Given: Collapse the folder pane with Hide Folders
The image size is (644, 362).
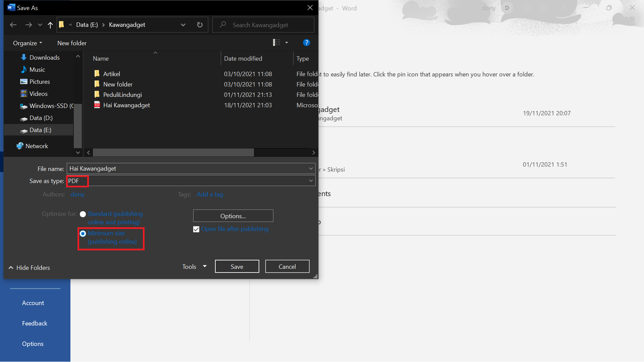Looking at the screenshot, I should (x=30, y=267).
